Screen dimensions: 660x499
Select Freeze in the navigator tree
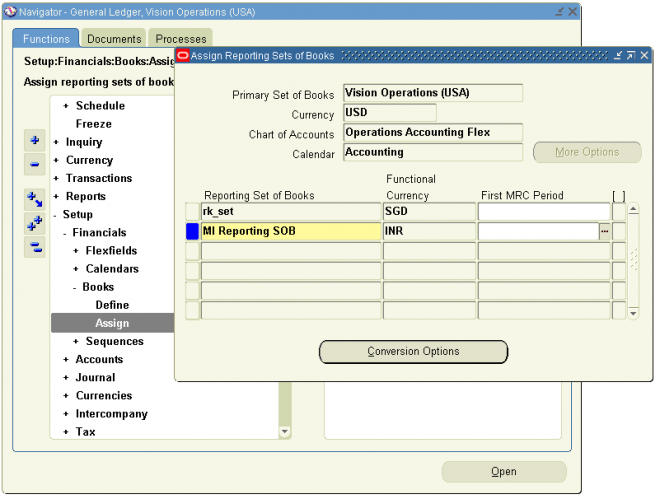(x=93, y=124)
